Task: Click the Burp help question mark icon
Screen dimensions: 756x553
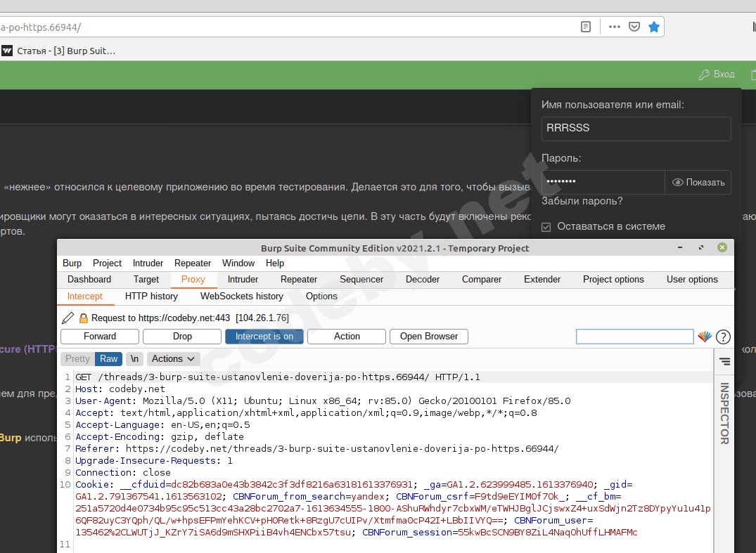Action: 723,337
